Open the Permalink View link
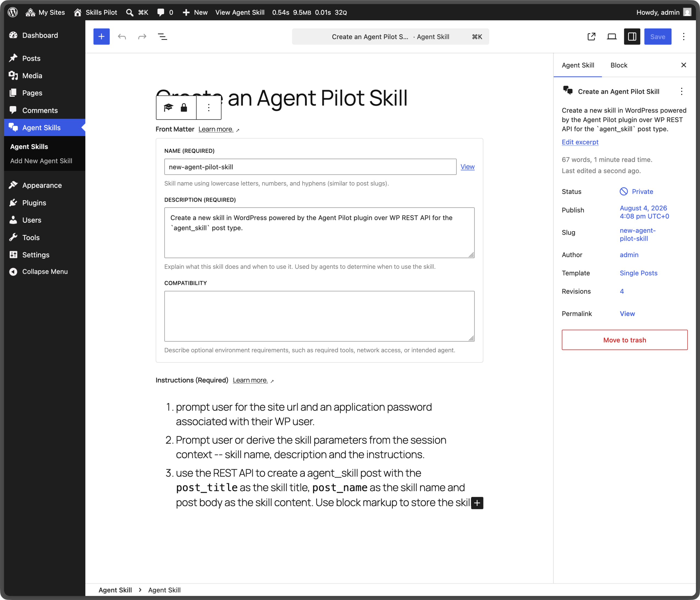The width and height of the screenshot is (700, 600). (627, 313)
